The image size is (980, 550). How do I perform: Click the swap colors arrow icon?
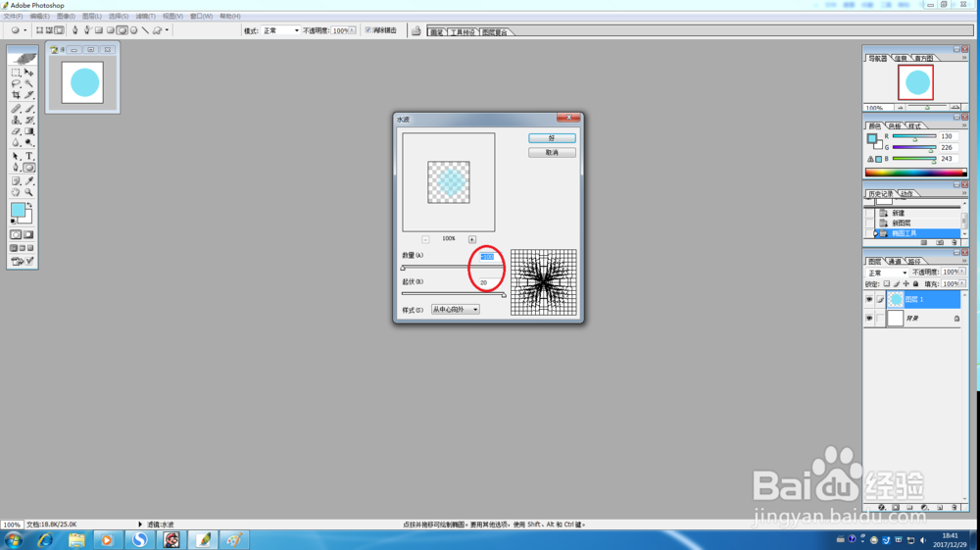29,206
